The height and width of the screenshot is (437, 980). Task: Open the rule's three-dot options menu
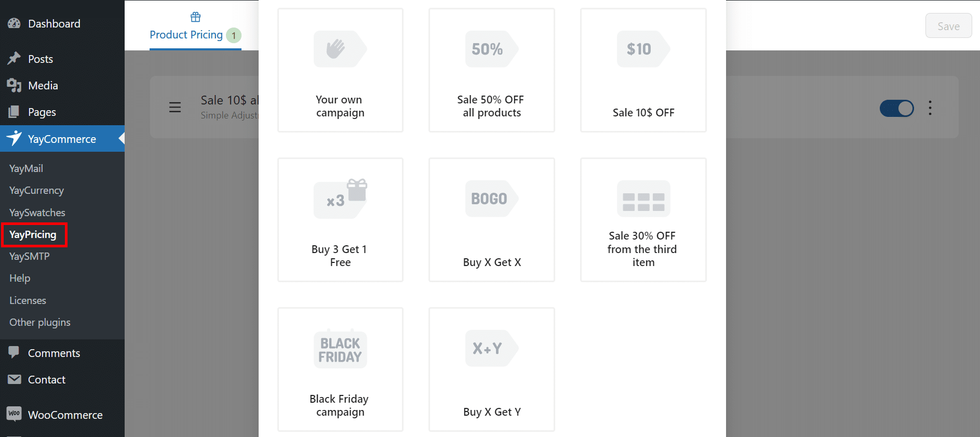point(930,108)
